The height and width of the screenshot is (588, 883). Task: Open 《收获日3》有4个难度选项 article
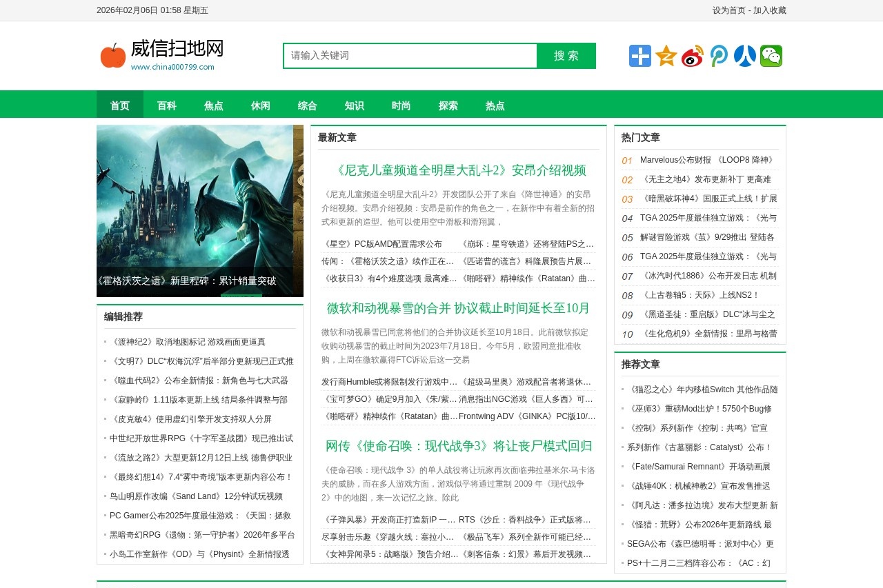click(x=390, y=278)
